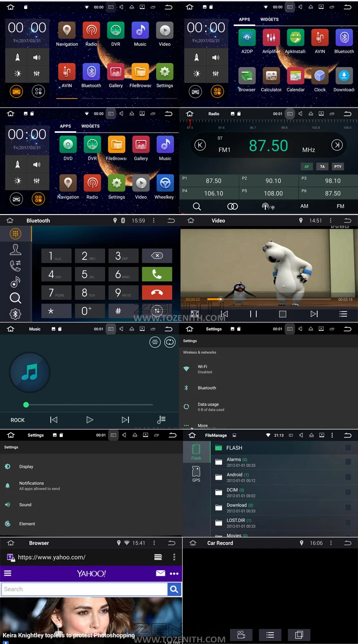The image size is (358, 644).
Task: Pause the playing video
Action: (253, 314)
